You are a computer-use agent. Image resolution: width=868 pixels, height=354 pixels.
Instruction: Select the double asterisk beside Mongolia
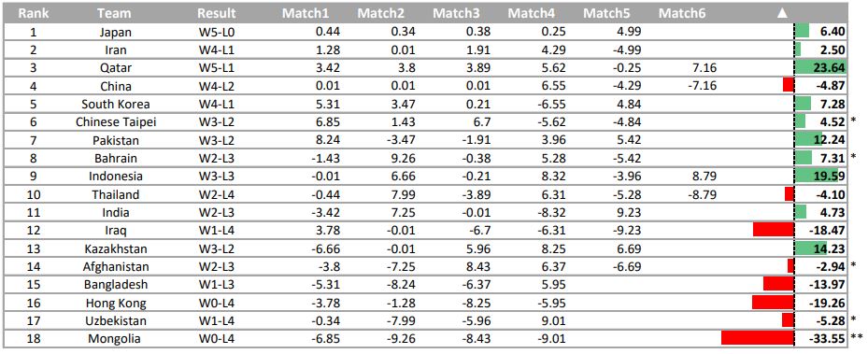click(857, 337)
